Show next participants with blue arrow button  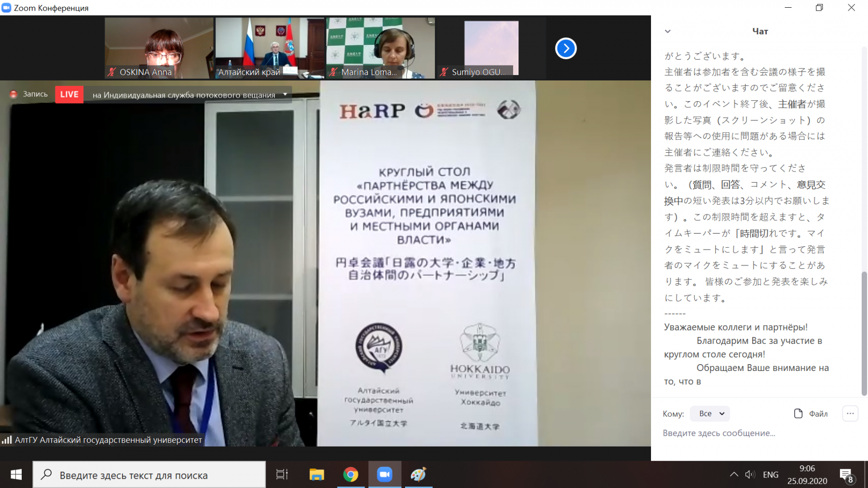pos(566,48)
